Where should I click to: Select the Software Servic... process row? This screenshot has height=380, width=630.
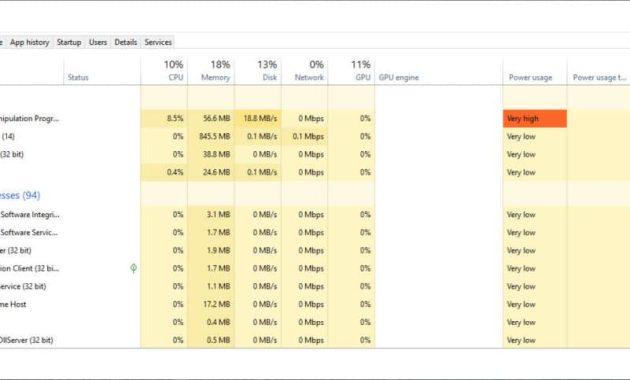(x=29, y=233)
